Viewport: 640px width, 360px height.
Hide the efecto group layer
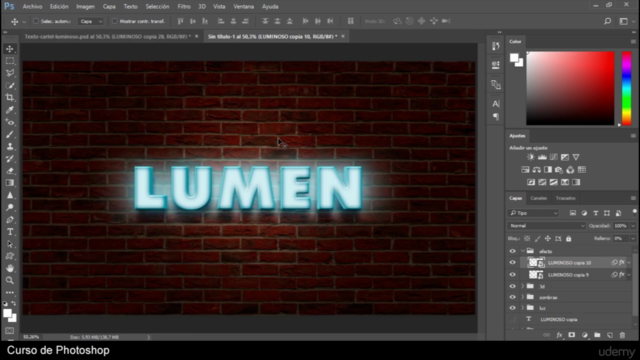pos(513,251)
